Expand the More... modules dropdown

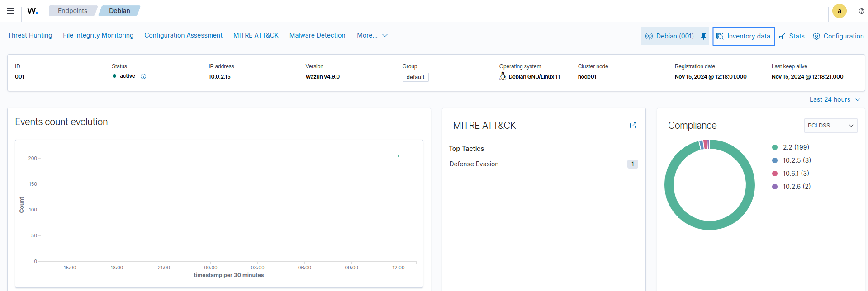tap(372, 35)
